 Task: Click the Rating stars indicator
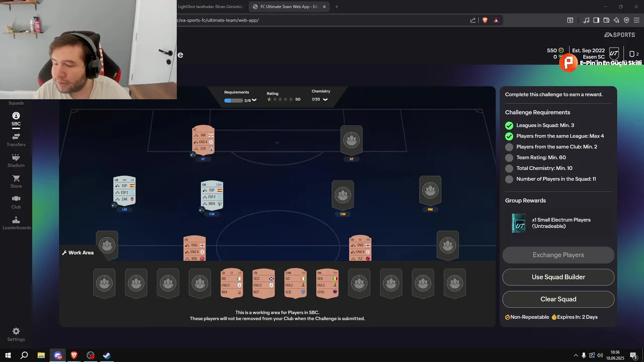pyautogui.click(x=280, y=99)
